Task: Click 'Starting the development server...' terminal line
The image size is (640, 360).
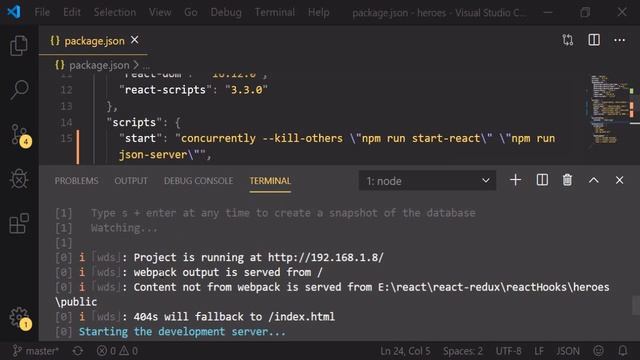Action: coord(182,331)
